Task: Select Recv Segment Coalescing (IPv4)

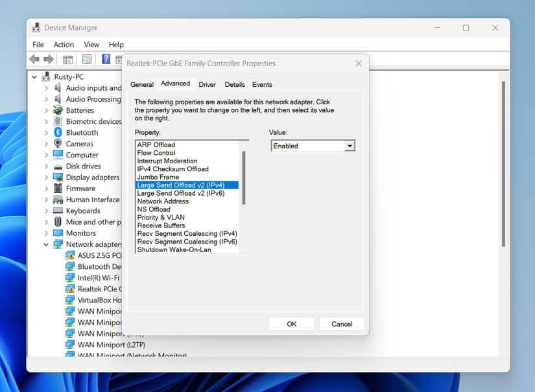Action: click(187, 233)
